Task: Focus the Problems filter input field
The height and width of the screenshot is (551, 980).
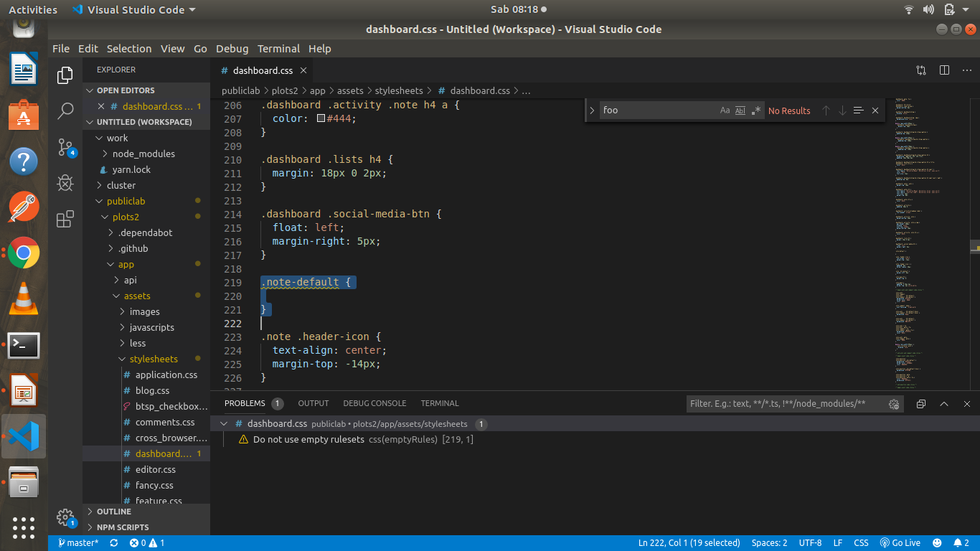Action: point(786,404)
